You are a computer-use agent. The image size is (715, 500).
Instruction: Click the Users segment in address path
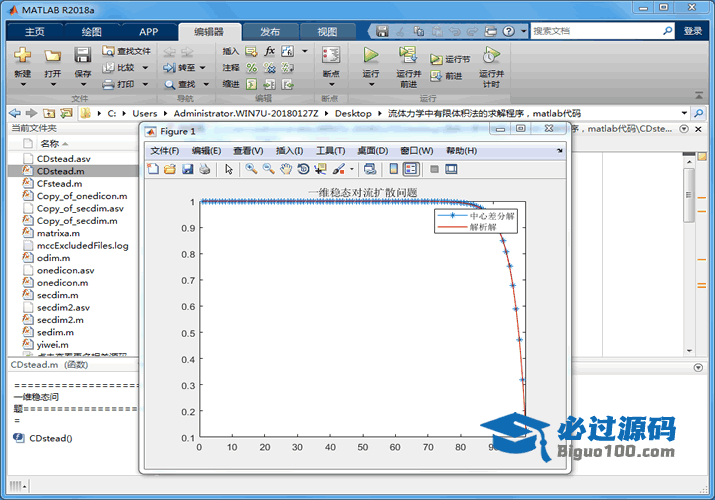tap(145, 113)
